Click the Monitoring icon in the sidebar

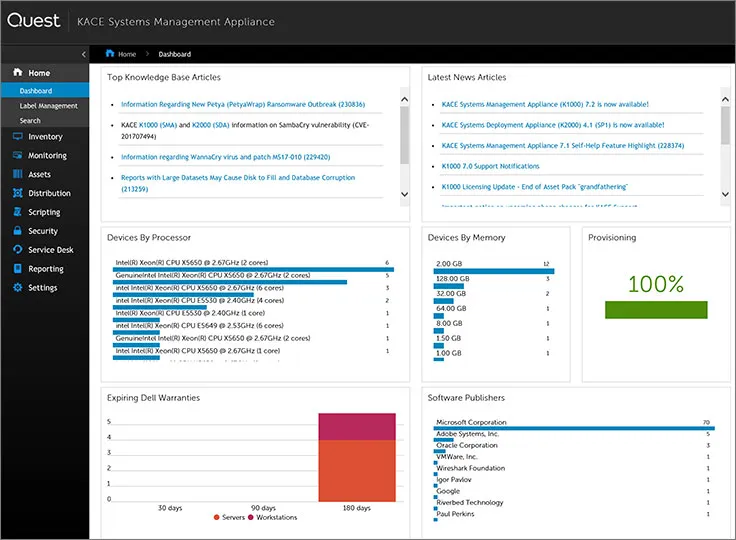coord(17,155)
